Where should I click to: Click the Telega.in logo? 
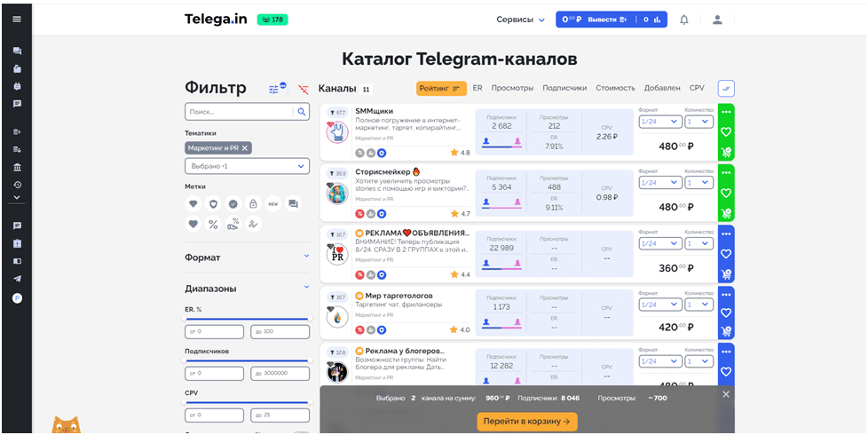coord(216,20)
